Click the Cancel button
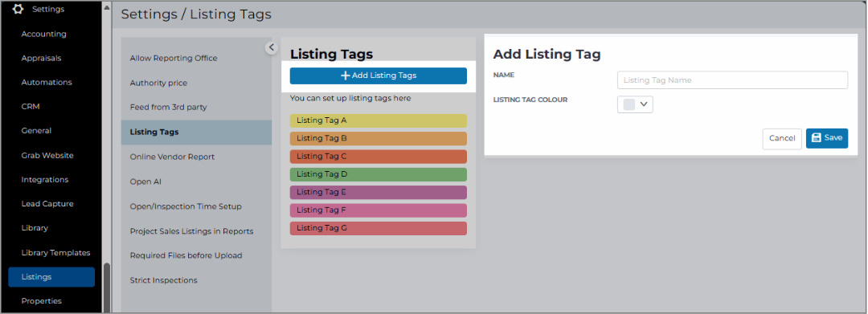868x314 pixels. (x=782, y=139)
